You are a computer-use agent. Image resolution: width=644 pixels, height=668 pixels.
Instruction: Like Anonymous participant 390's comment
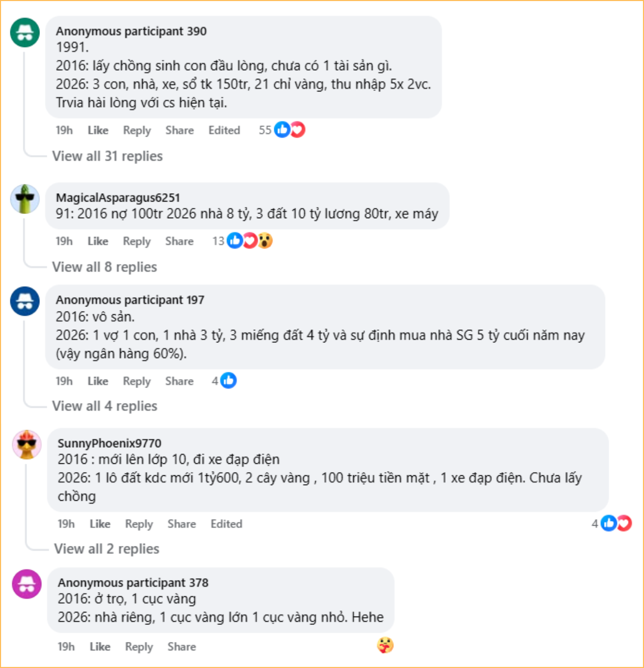tap(98, 130)
